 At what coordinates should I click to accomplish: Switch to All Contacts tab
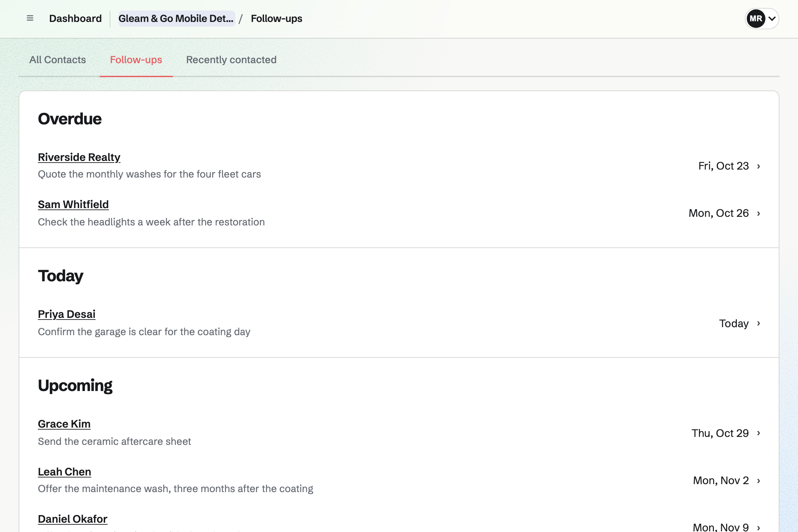click(58, 60)
